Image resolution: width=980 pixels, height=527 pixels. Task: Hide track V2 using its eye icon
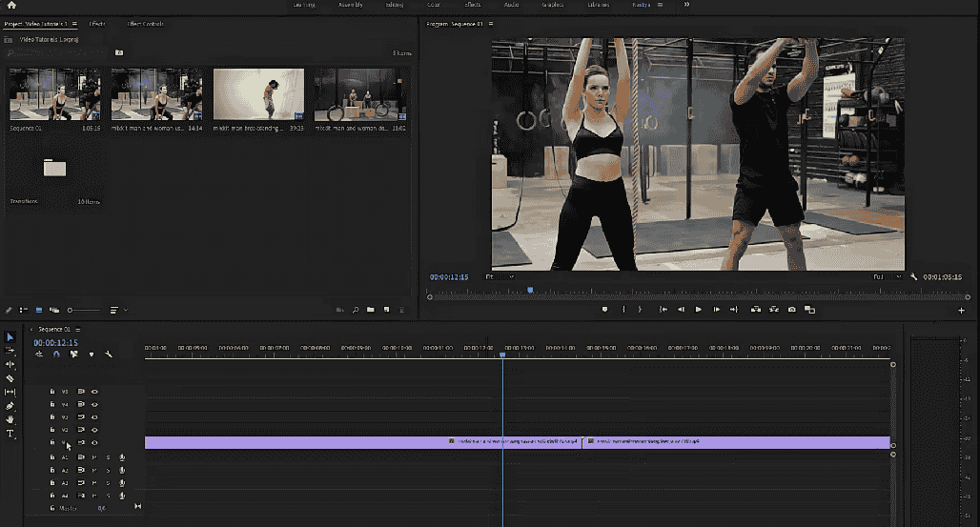pos(94,430)
